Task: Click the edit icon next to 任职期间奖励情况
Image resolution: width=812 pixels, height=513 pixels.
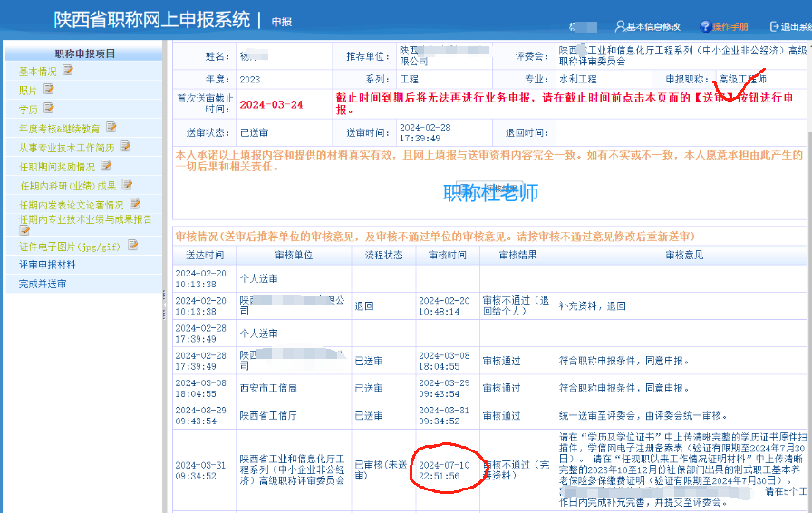Action: point(106,166)
